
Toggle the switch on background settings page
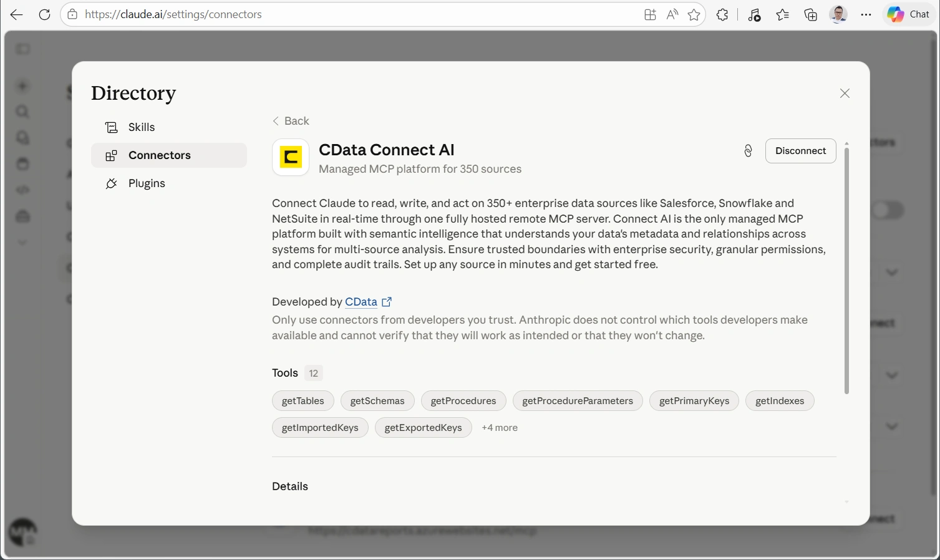click(888, 210)
